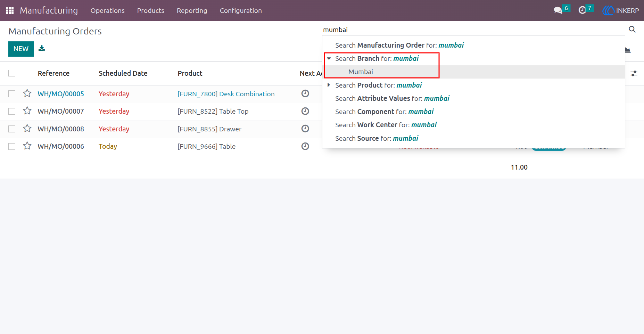The image size is (644, 334).
Task: Open the optional columns adjust icon
Action: pyautogui.click(x=634, y=73)
